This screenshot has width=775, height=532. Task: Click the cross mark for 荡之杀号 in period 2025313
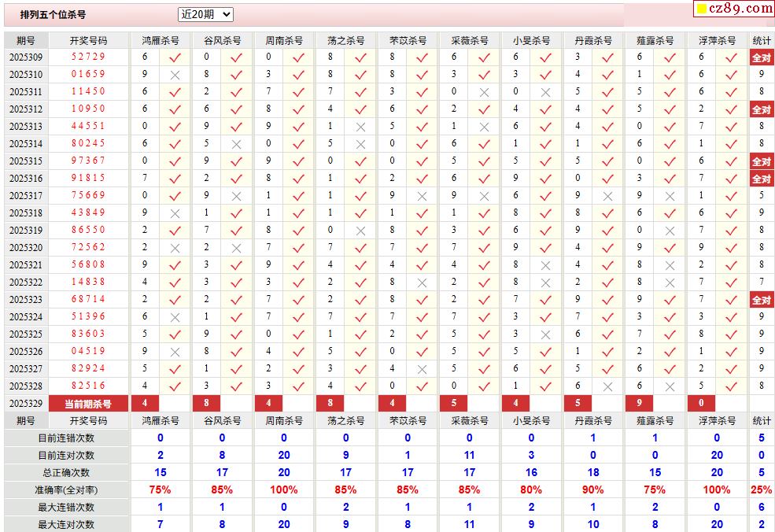point(360,127)
